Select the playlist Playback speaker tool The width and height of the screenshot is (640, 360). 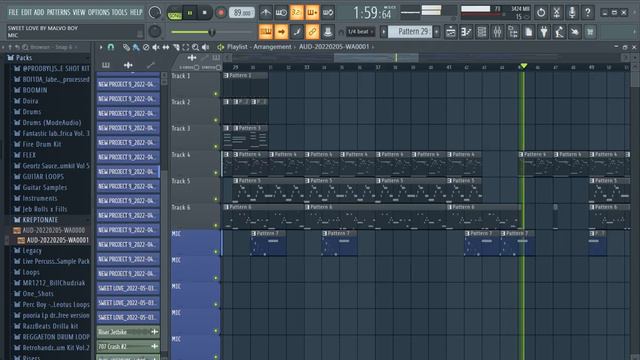coord(206,47)
